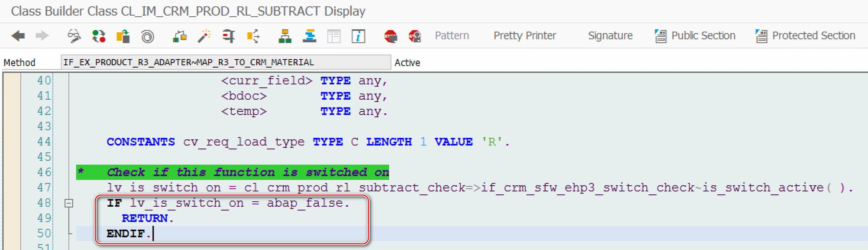Screen dimensions: 868x250
Task: Open the Protected Section
Action: 813,35
